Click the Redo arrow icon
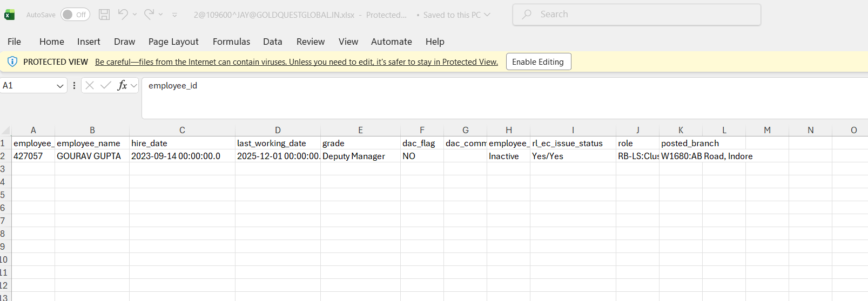This screenshot has width=868, height=301. (149, 15)
